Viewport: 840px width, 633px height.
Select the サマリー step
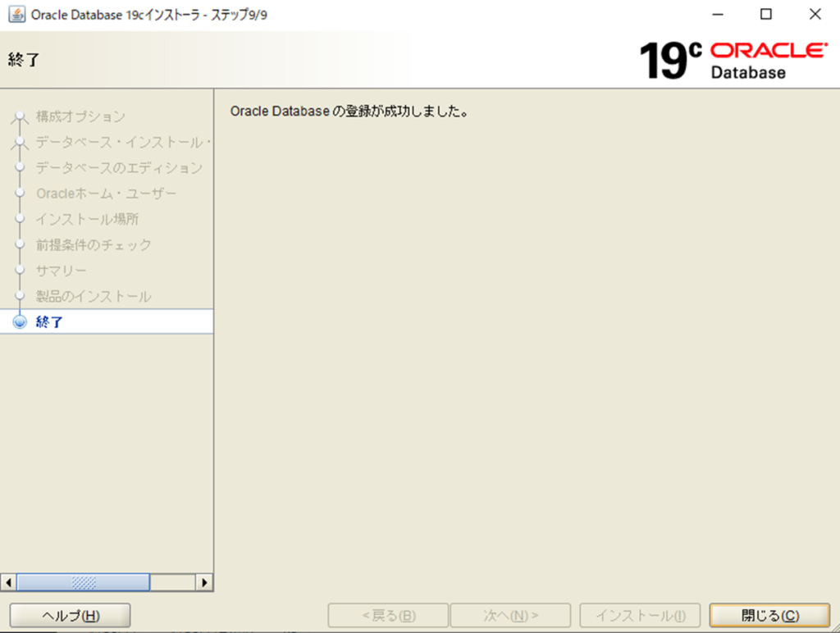[62, 271]
